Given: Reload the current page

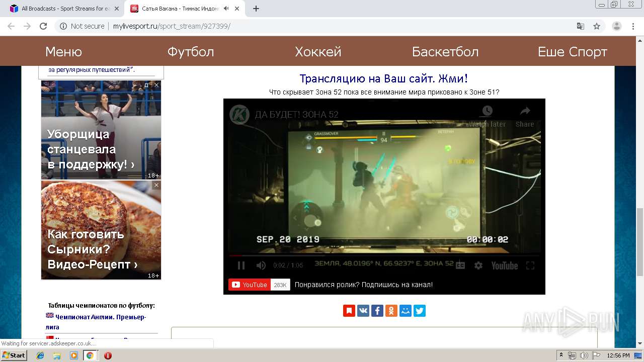Looking at the screenshot, I should point(43,26).
